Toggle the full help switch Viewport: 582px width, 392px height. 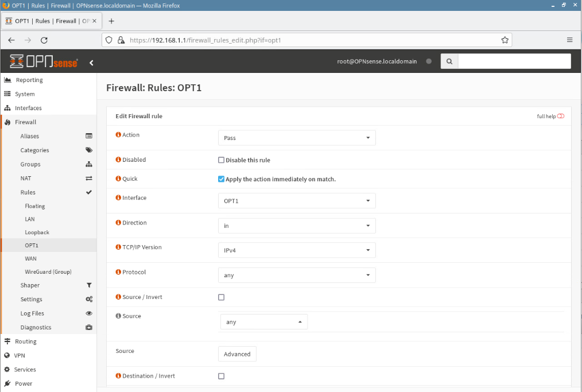(x=560, y=117)
